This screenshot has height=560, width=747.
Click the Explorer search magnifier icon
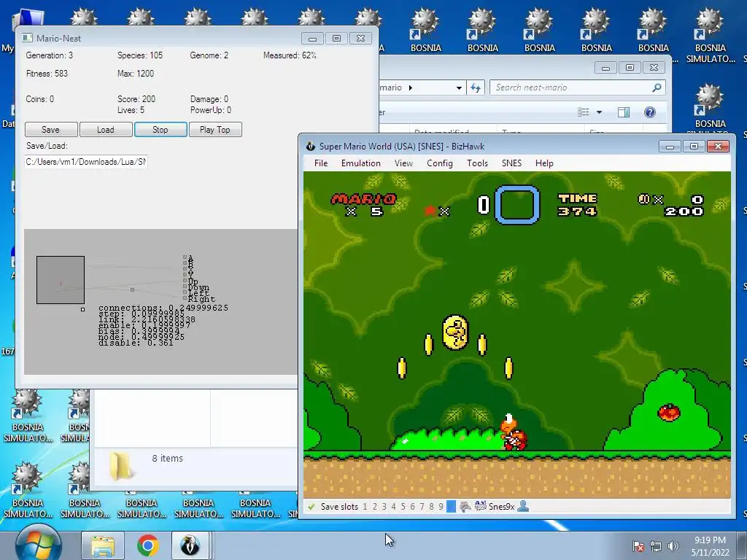[x=657, y=87]
